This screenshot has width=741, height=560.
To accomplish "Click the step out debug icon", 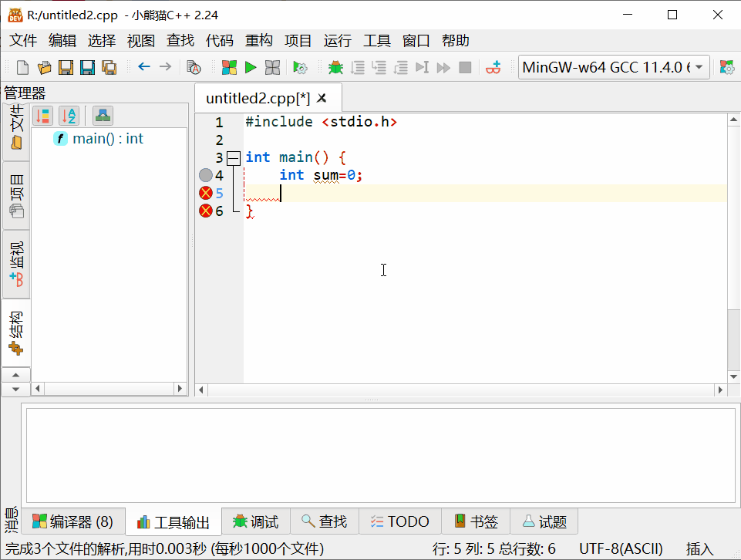I will click(x=401, y=68).
